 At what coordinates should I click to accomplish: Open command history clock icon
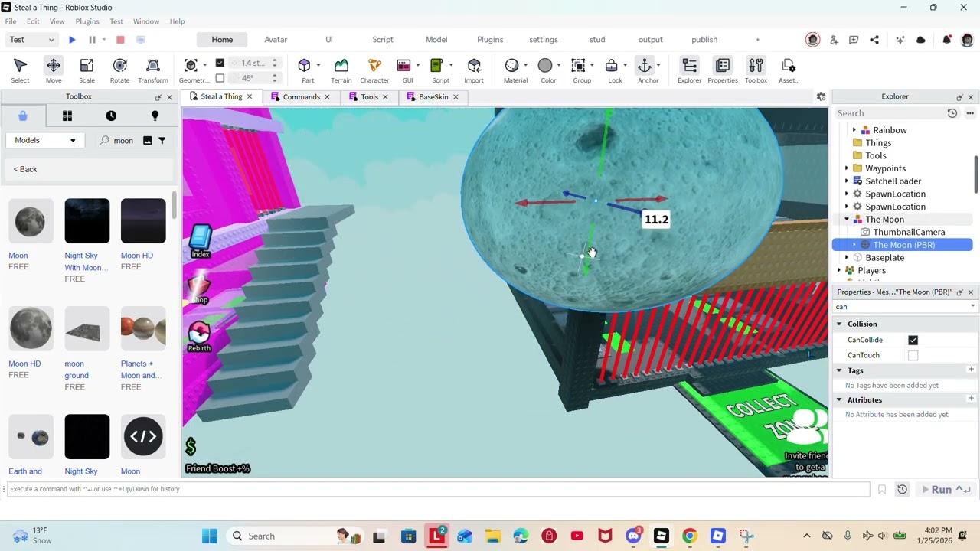tap(902, 490)
